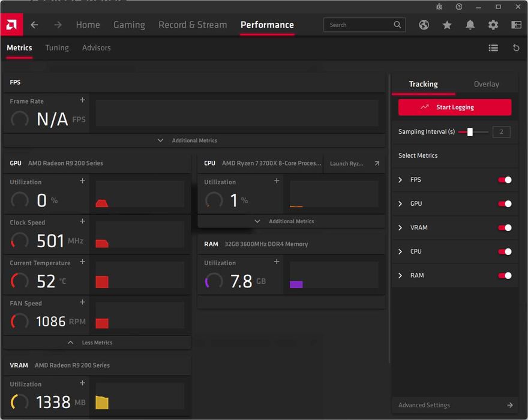Open Advanced Settings
This screenshot has width=528, height=420.
[455, 405]
